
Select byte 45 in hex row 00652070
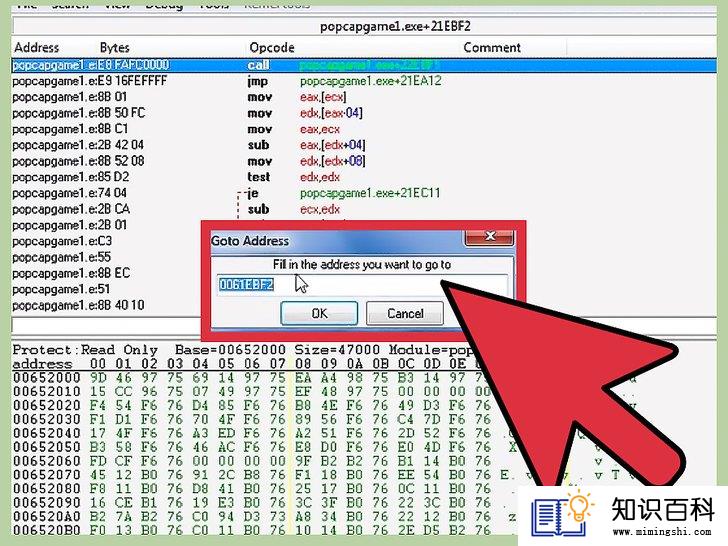(98, 475)
